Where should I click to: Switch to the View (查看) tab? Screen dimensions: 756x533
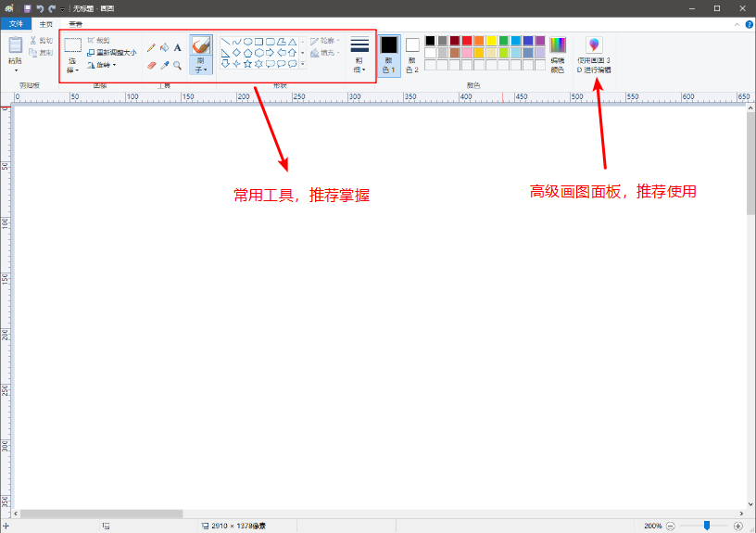click(x=75, y=24)
